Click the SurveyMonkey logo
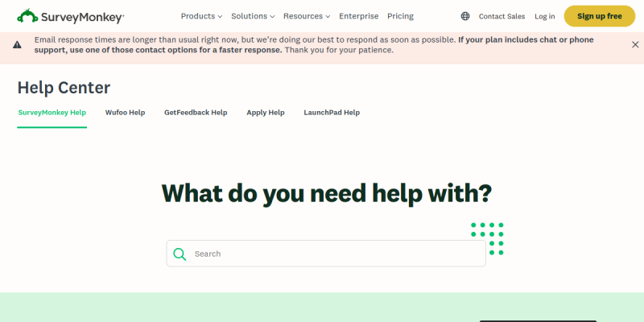 tap(71, 16)
